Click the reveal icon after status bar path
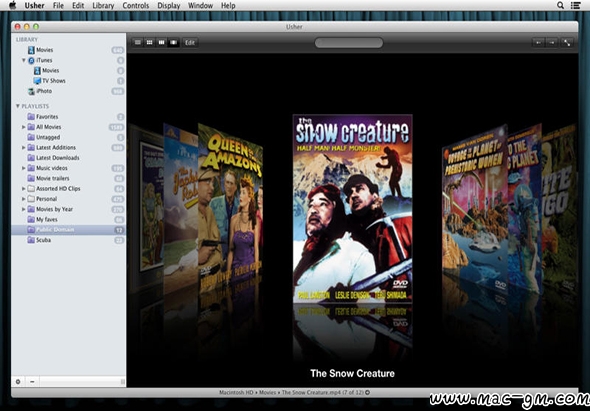The height and width of the screenshot is (411, 590). tap(368, 392)
